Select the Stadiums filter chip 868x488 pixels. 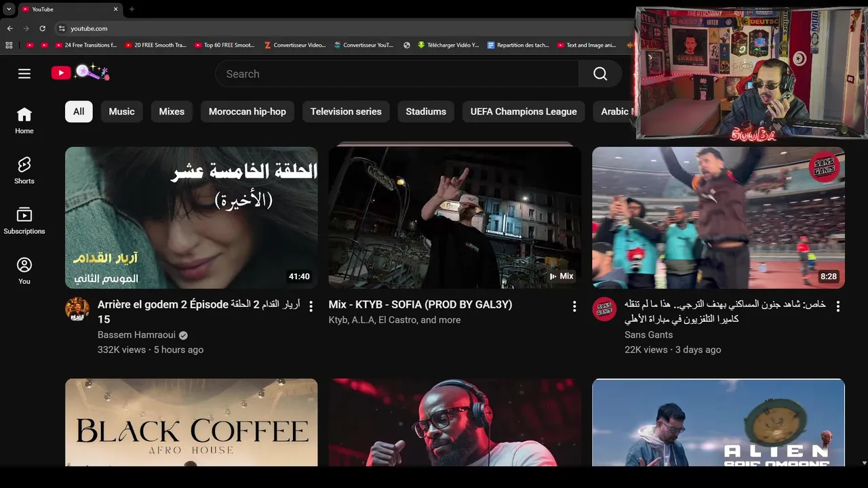tap(426, 112)
